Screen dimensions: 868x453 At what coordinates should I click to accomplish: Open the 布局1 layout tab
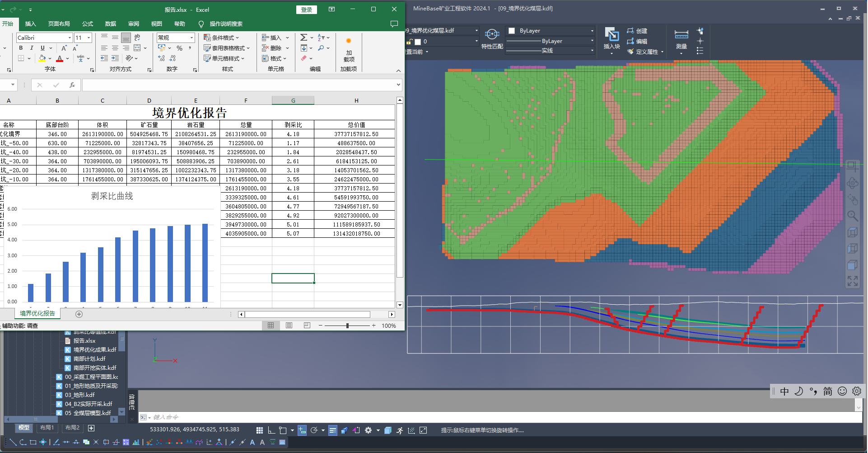click(x=47, y=428)
